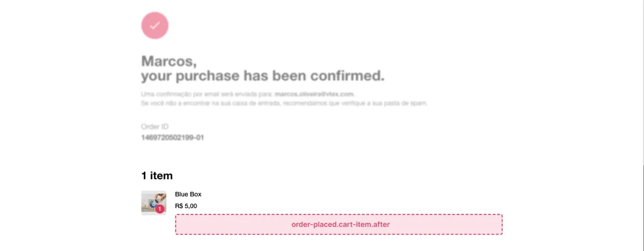This screenshot has height=251, width=644.
Task: Click the "Marcos," greeting heading
Action: pos(169,61)
